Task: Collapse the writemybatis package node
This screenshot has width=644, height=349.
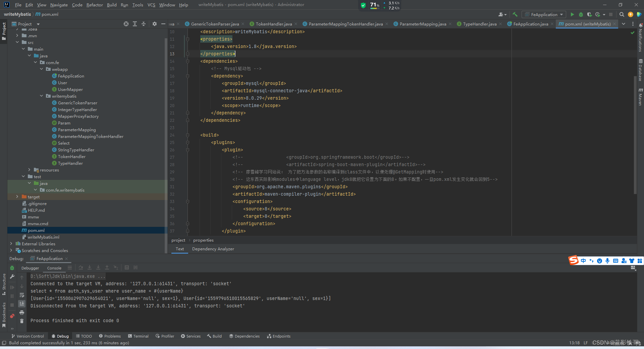Action: 42,96
